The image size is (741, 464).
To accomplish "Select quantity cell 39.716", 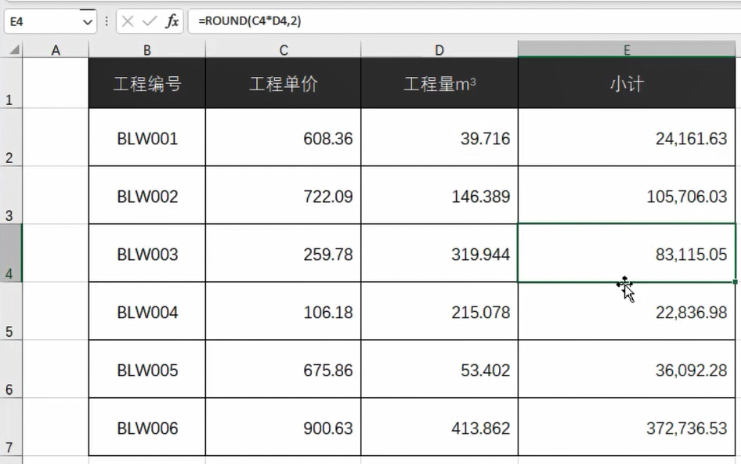I will tap(439, 137).
